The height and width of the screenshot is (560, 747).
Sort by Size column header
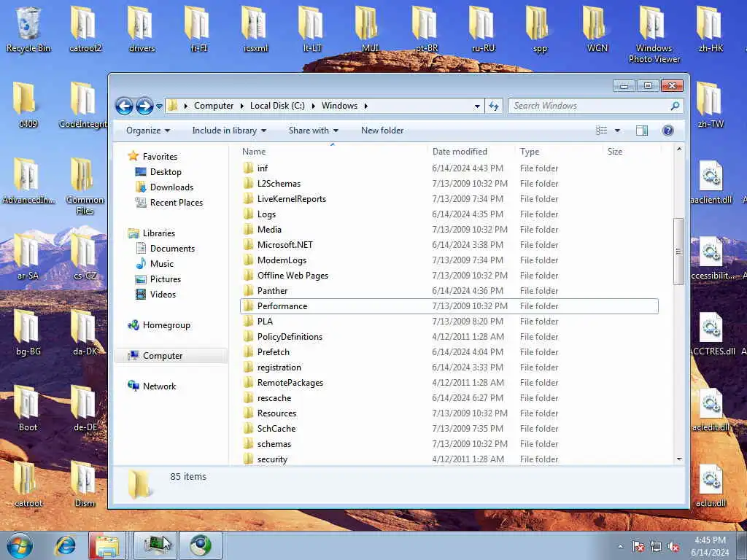coord(632,152)
